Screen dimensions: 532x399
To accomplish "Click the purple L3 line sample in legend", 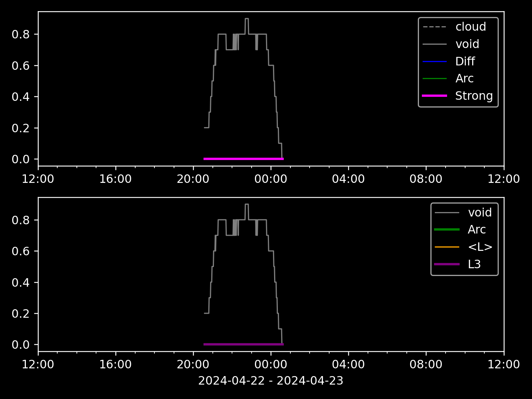I will [447, 264].
